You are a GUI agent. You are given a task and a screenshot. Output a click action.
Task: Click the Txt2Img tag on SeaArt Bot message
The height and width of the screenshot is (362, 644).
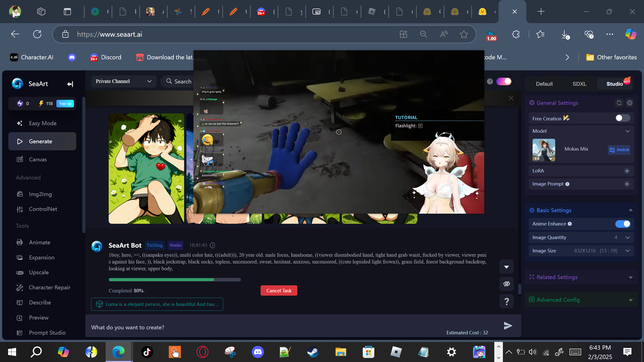click(x=155, y=245)
